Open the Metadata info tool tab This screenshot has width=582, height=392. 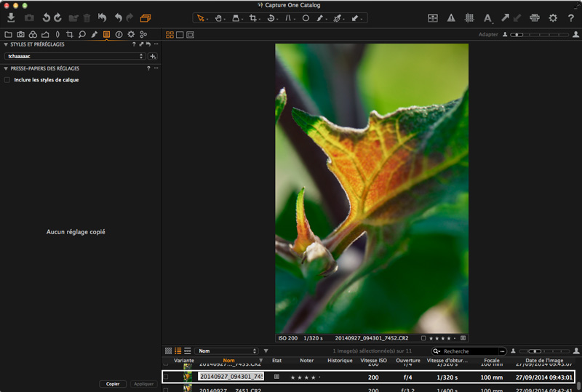point(119,34)
